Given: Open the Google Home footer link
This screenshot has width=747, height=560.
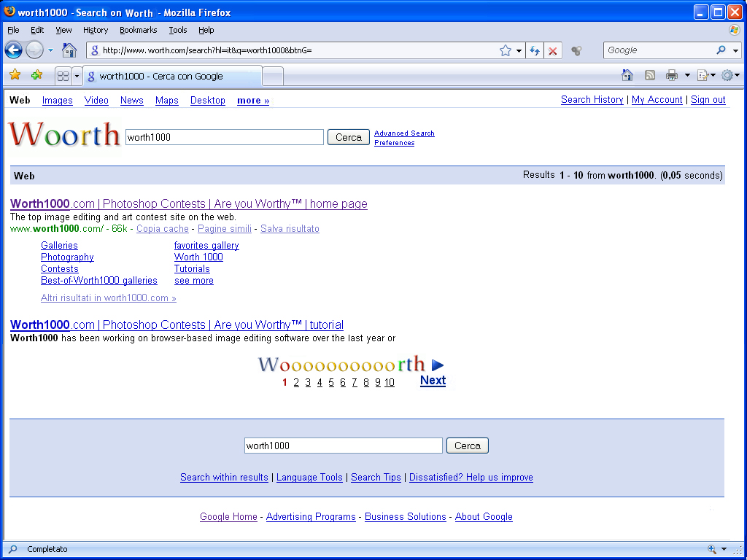Looking at the screenshot, I should (228, 517).
